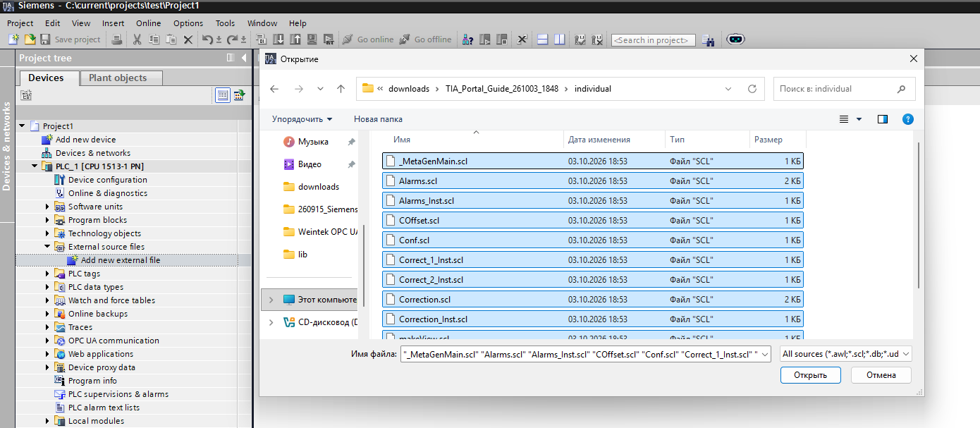
Task: Click the Cut scissors icon
Action: click(137, 39)
